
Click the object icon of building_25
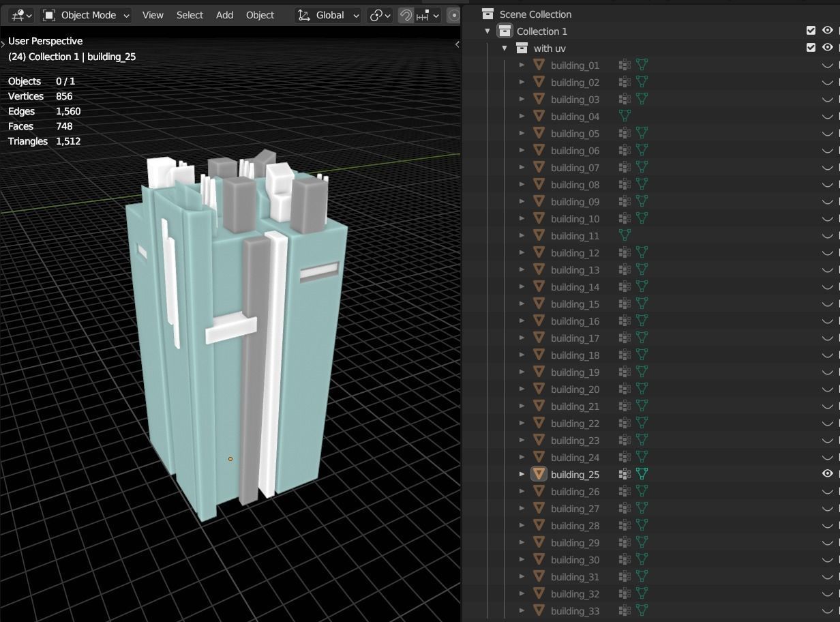539,474
